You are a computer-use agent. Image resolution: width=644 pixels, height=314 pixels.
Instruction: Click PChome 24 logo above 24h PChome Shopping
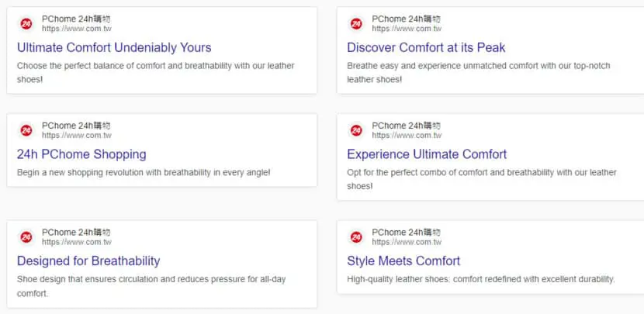point(26,130)
